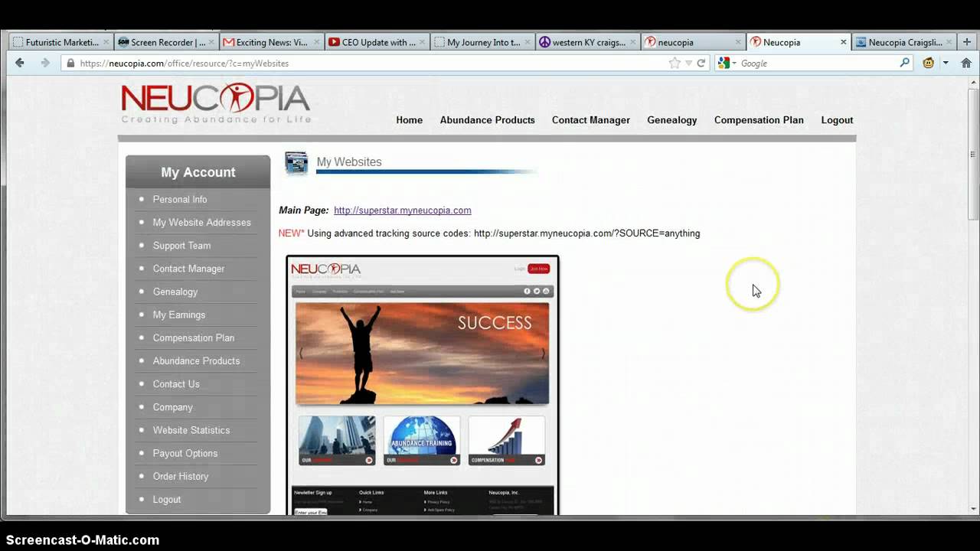Close the western KY craigslist tab
This screenshot has height=551, width=980.
point(633,42)
